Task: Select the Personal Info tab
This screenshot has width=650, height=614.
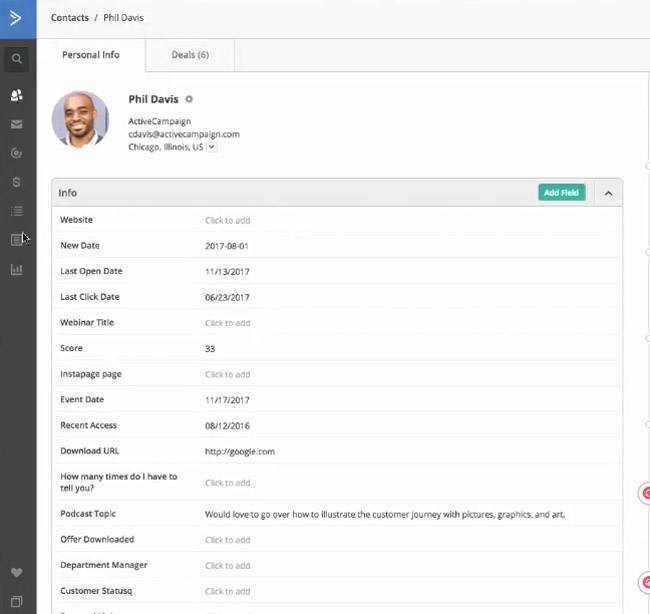Action: tap(91, 55)
